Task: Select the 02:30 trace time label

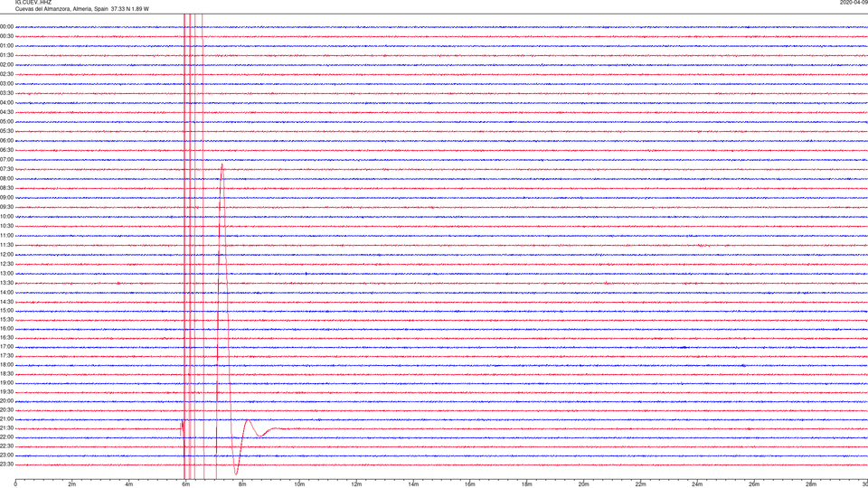Action: pyautogui.click(x=6, y=74)
